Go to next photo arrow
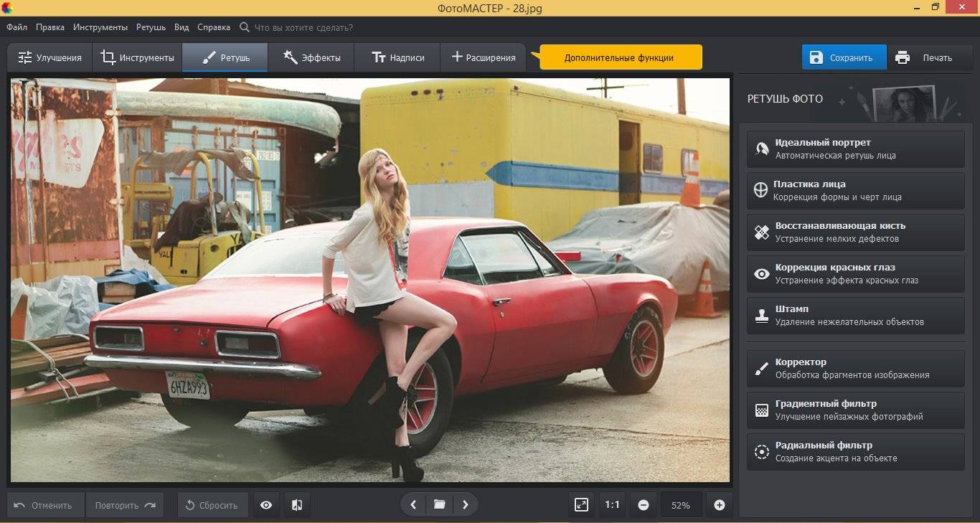This screenshot has width=980, height=523. coord(465,504)
